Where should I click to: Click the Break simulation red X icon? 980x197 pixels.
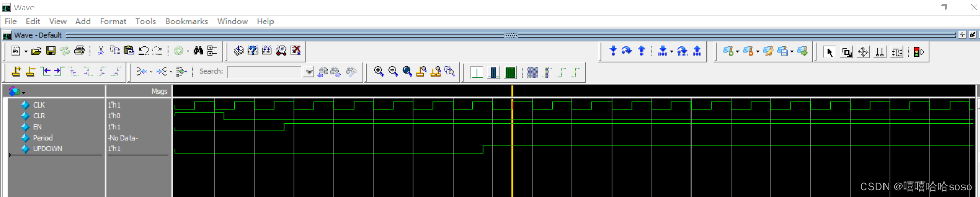pyautogui.click(x=296, y=51)
